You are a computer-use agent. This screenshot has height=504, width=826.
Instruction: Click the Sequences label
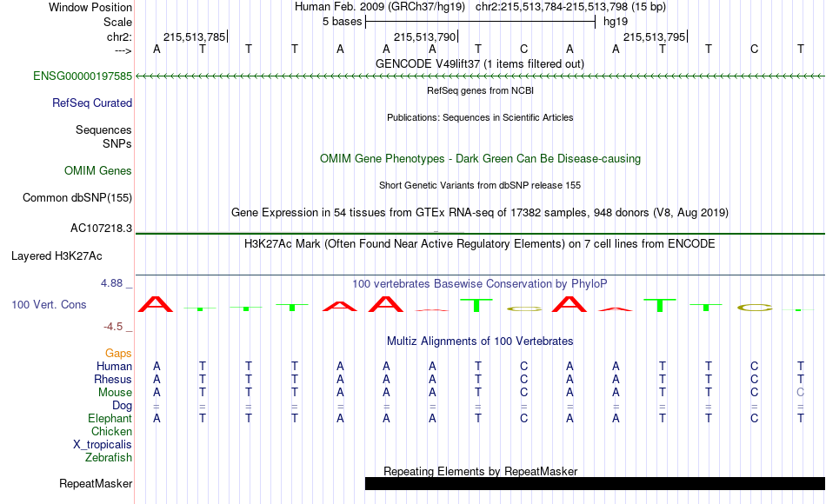(x=103, y=129)
